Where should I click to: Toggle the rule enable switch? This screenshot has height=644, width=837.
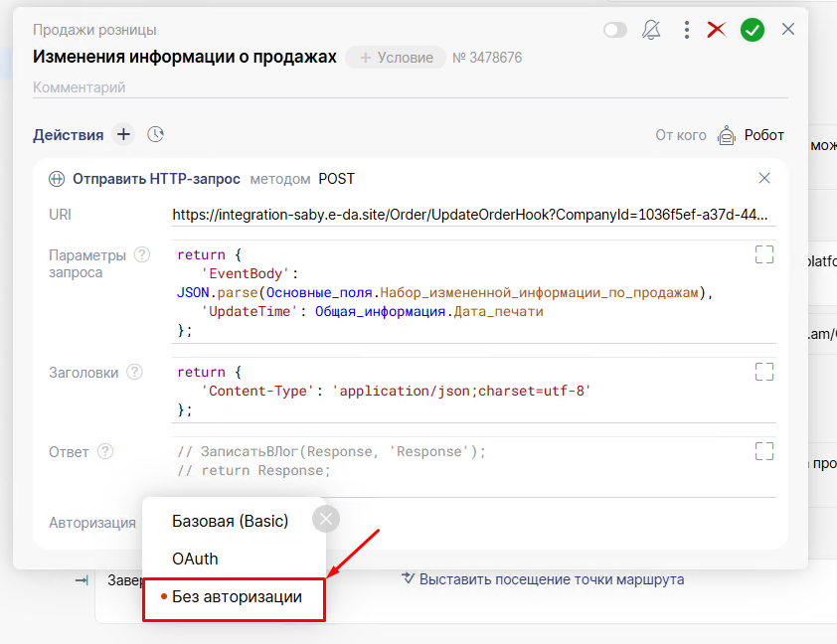coord(614,30)
